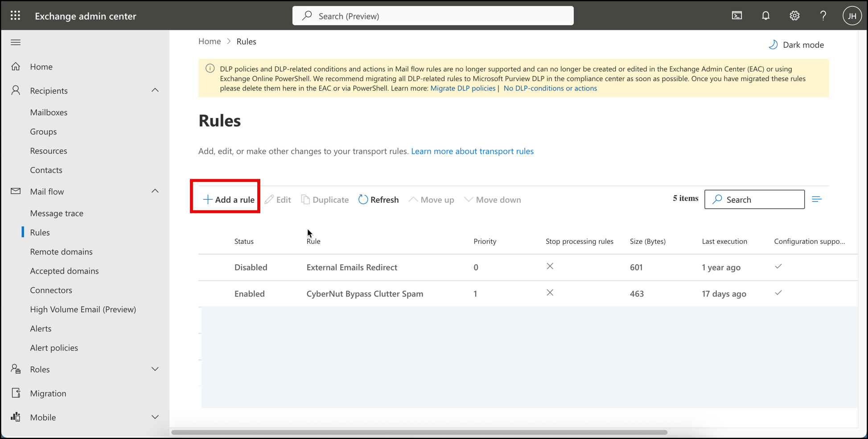868x439 pixels.
Task: Click the search rules input field
Action: point(754,199)
